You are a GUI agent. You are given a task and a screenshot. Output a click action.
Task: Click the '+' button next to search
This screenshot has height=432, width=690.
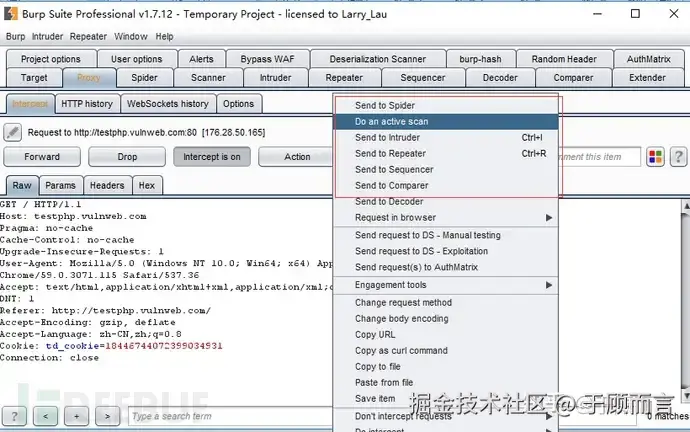[76, 416]
